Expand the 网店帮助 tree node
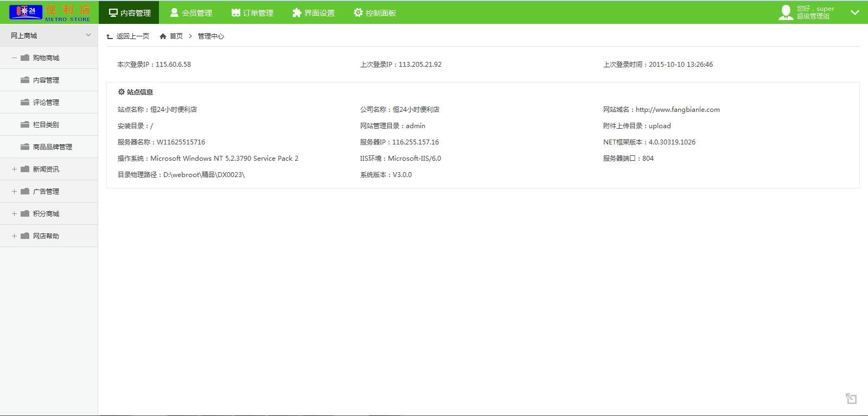This screenshot has height=416, width=868. (14, 236)
